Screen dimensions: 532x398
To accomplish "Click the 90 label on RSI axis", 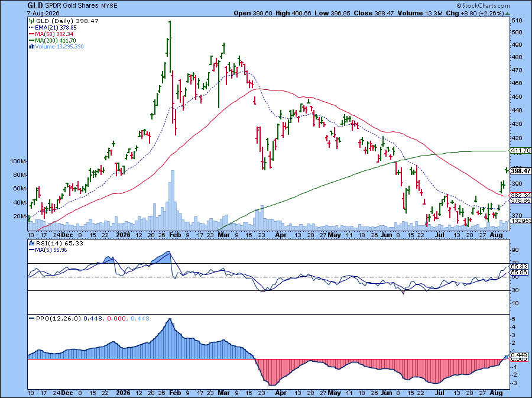I will click(x=515, y=250).
